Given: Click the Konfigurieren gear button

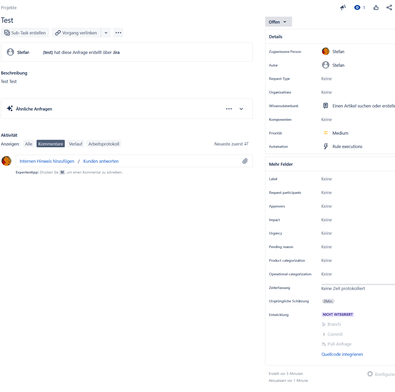Looking at the screenshot, I should (381, 374).
